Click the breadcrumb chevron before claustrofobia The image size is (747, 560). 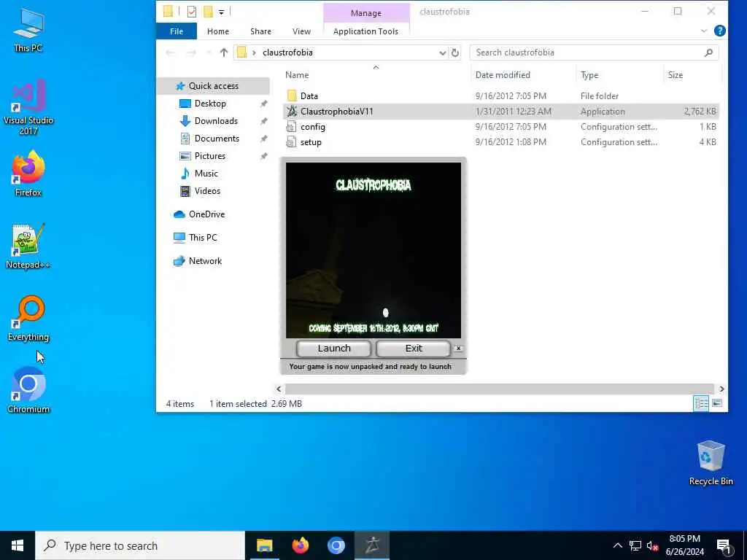click(254, 52)
